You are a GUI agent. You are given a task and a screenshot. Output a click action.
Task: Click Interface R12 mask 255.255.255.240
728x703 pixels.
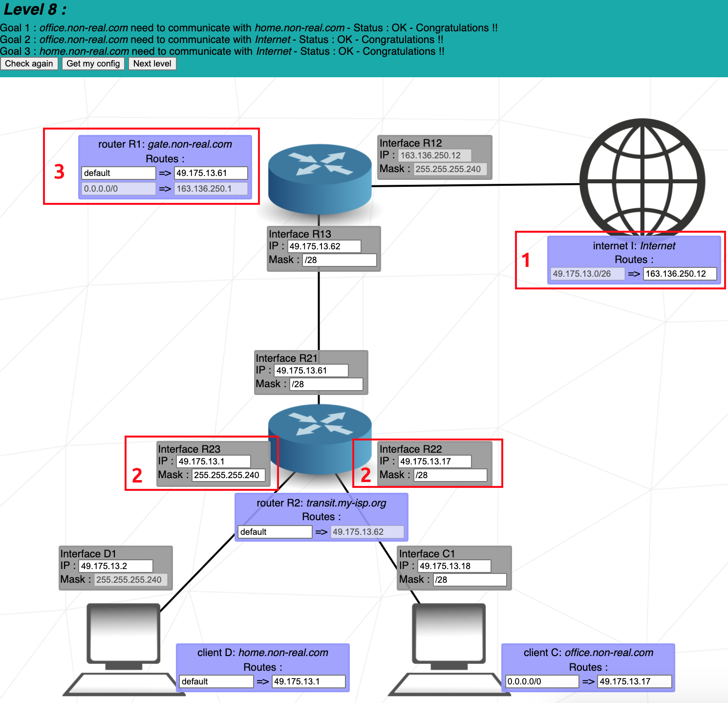click(x=450, y=169)
